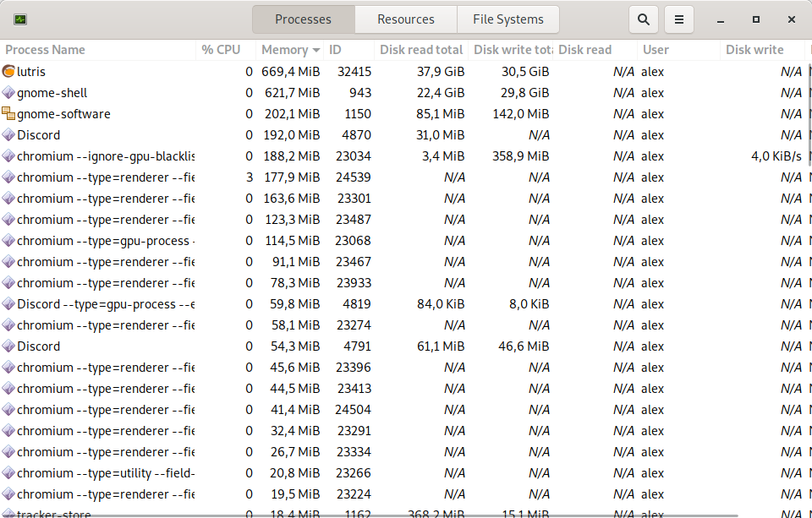Click the chromium gpu-process row icon
The height and width of the screenshot is (518, 812).
pyautogui.click(x=8, y=240)
